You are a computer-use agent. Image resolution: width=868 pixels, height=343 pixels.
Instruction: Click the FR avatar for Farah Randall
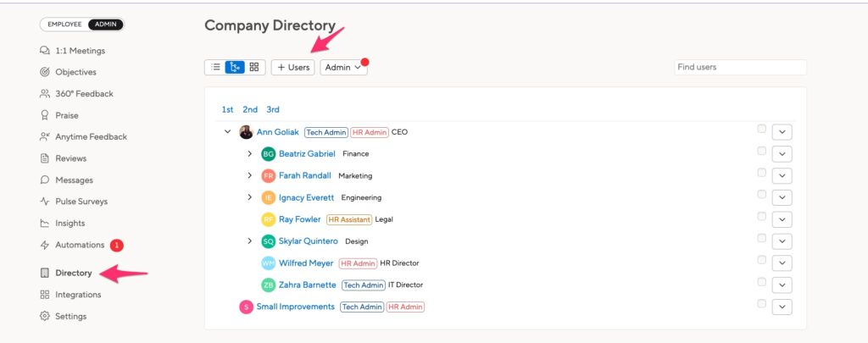(269, 176)
